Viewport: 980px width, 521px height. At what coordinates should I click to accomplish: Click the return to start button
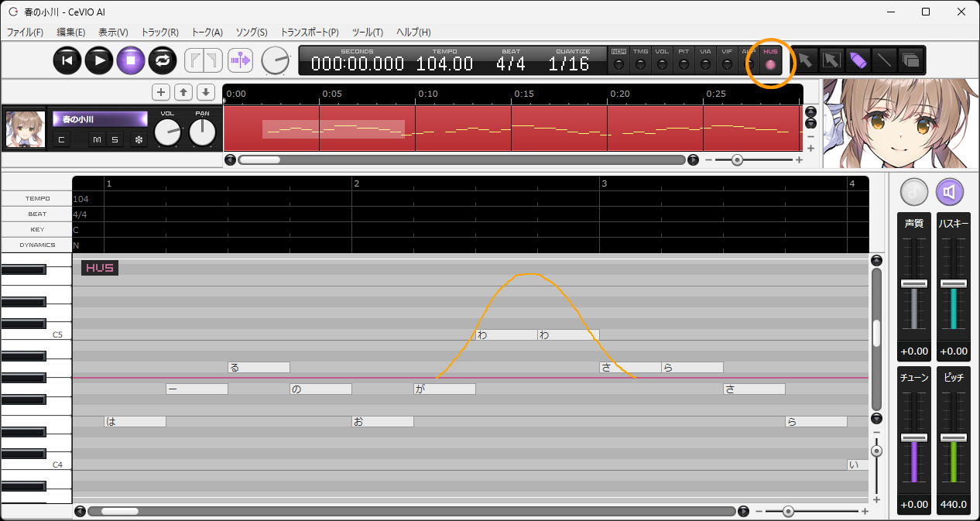67,60
